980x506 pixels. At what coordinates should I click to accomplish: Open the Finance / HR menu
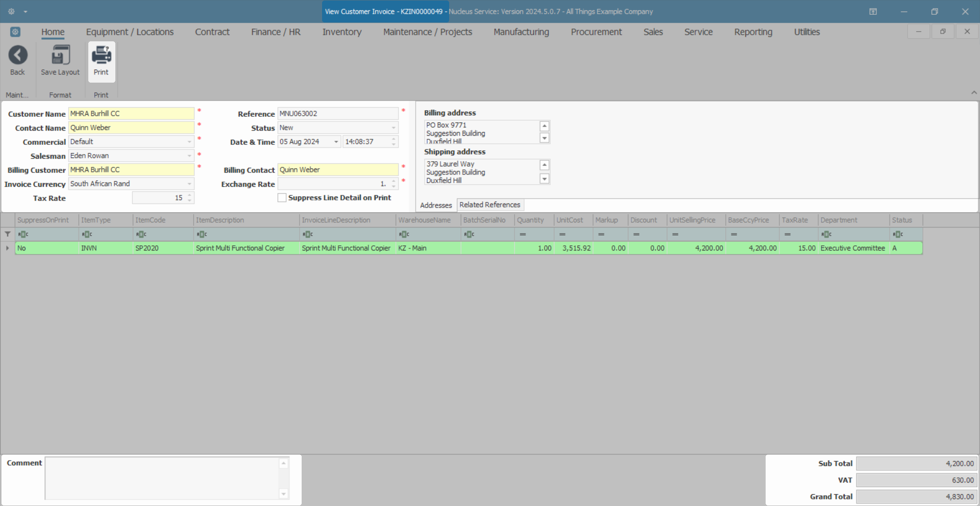(x=276, y=32)
